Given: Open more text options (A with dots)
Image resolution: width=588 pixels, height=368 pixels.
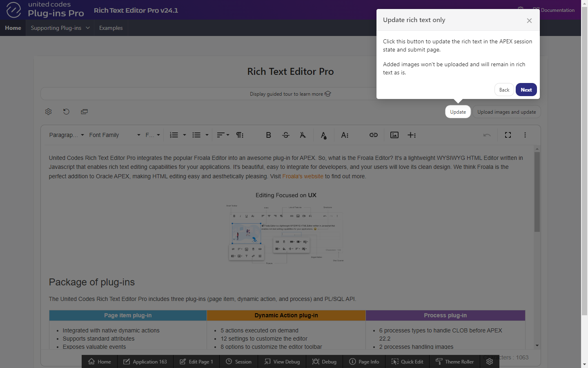Looking at the screenshot, I should 345,135.
